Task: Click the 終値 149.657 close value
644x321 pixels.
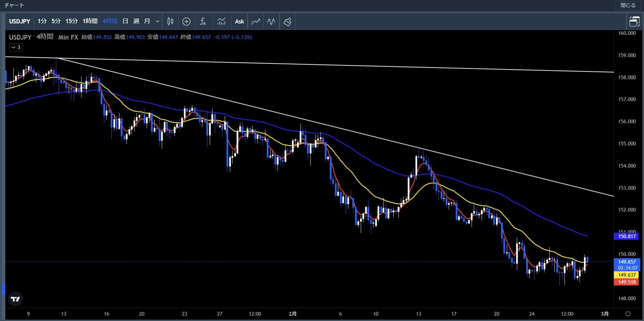Action: coord(196,37)
